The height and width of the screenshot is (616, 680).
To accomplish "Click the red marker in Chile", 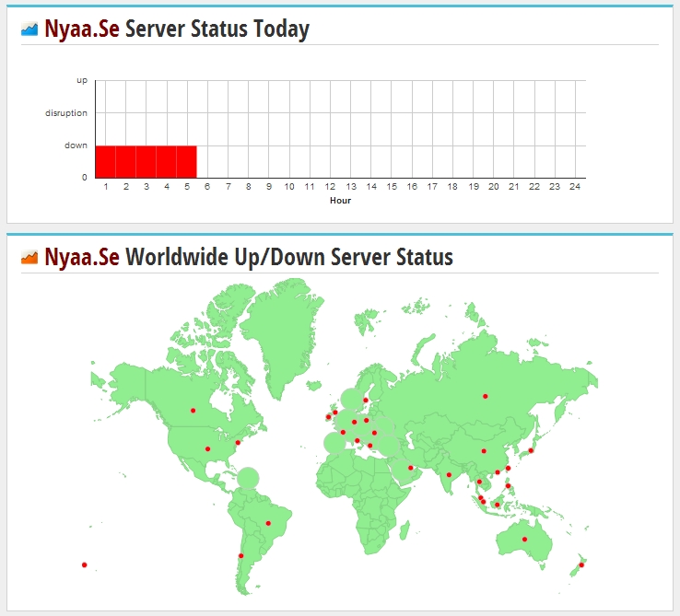I will click(241, 556).
